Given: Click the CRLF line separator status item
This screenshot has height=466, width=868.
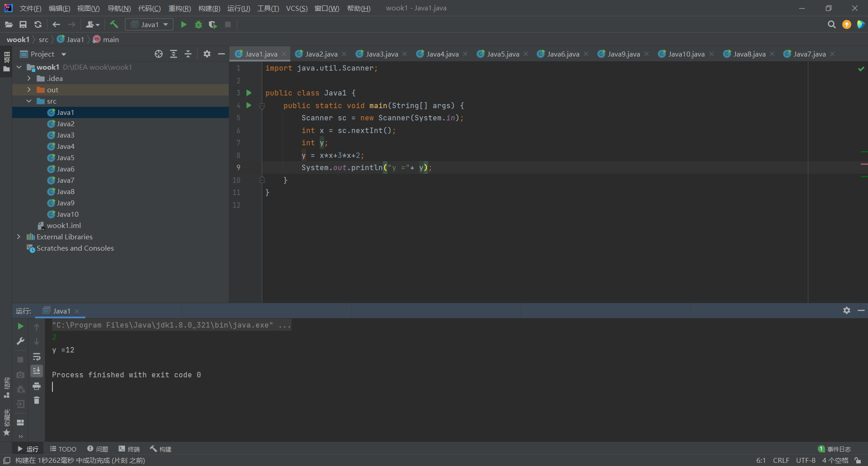Looking at the screenshot, I should [781, 461].
